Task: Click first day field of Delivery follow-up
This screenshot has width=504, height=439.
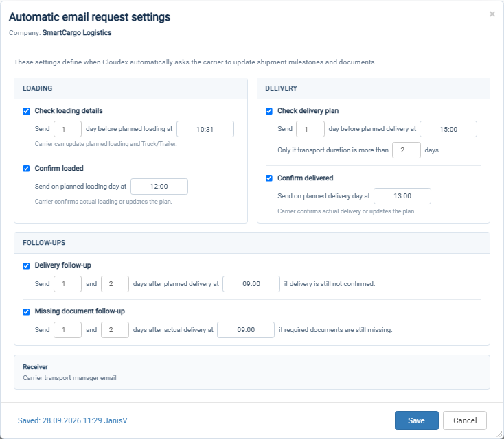Action: (67, 284)
